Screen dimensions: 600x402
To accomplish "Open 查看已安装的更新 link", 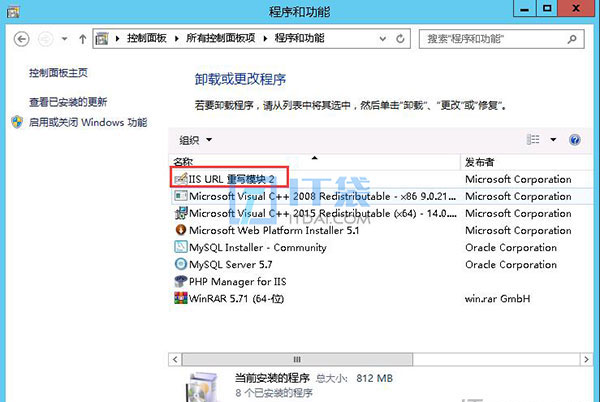I will 68,102.
